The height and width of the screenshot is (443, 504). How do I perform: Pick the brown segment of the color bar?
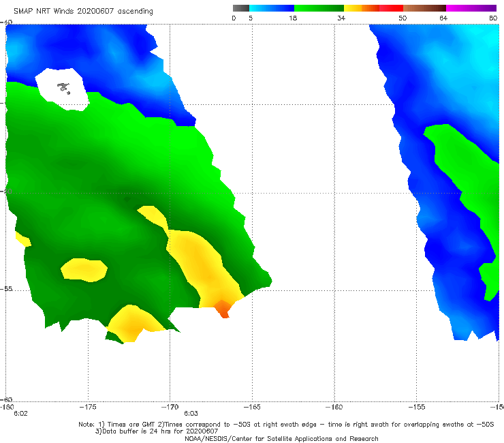pyautogui.click(x=424, y=8)
